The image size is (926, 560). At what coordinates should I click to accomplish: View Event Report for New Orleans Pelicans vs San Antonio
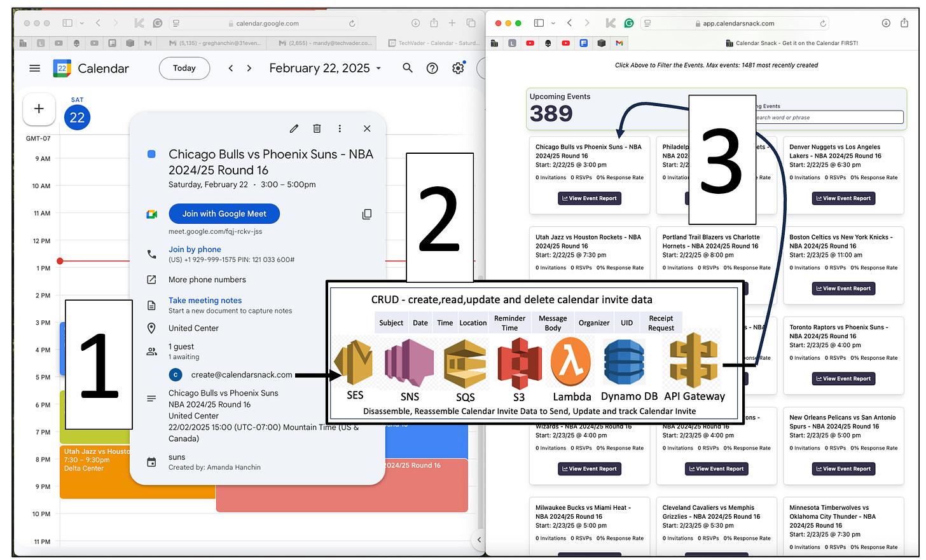point(844,469)
